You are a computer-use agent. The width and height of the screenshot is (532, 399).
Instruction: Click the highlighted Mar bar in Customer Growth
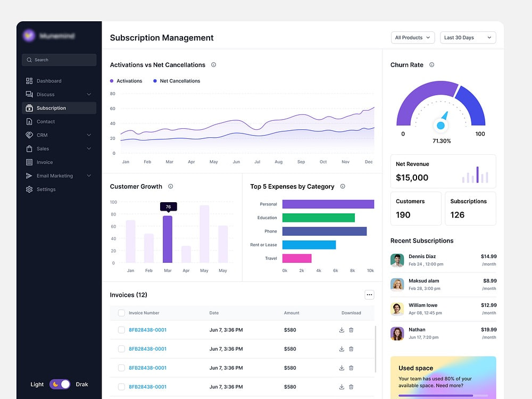(168, 239)
